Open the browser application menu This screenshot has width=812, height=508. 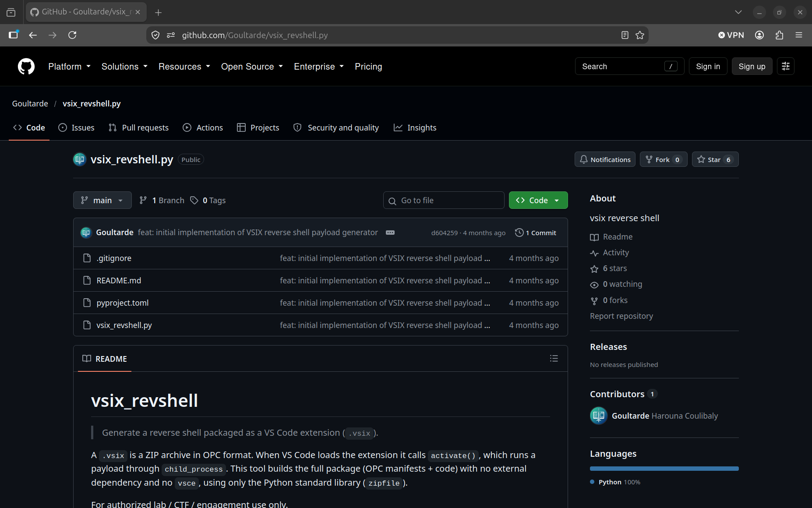(x=799, y=35)
